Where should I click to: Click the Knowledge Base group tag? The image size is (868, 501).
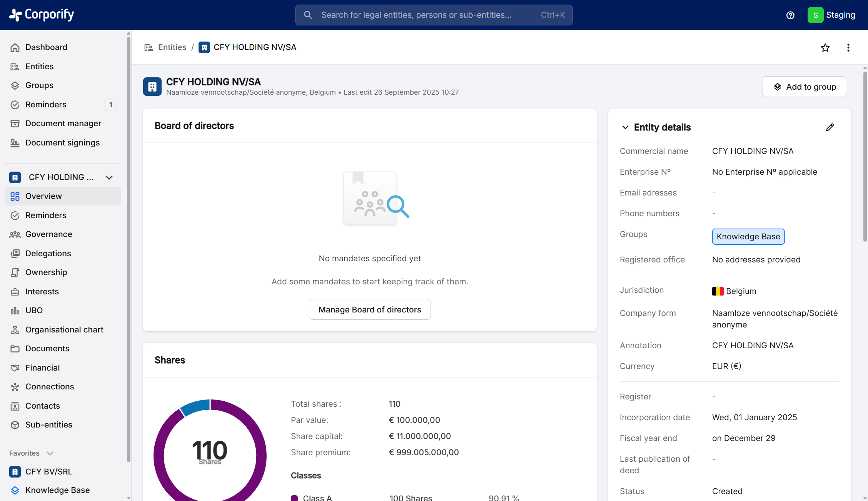748,237
